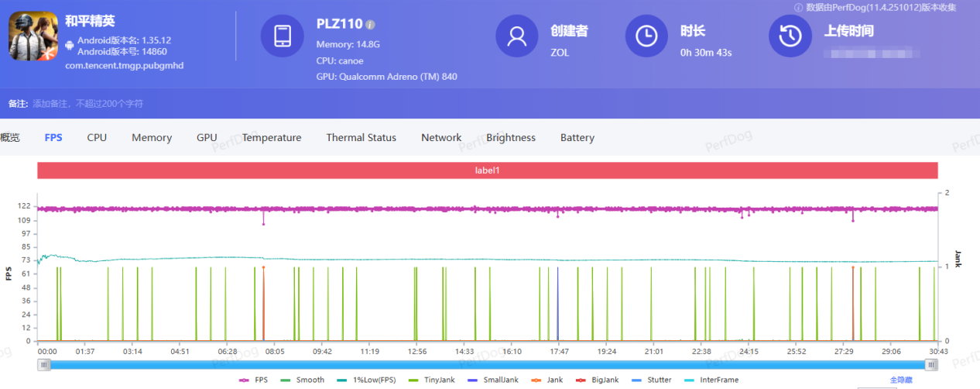Click the info icon beside PLZ110
This screenshot has width=980, height=389.
(370, 25)
